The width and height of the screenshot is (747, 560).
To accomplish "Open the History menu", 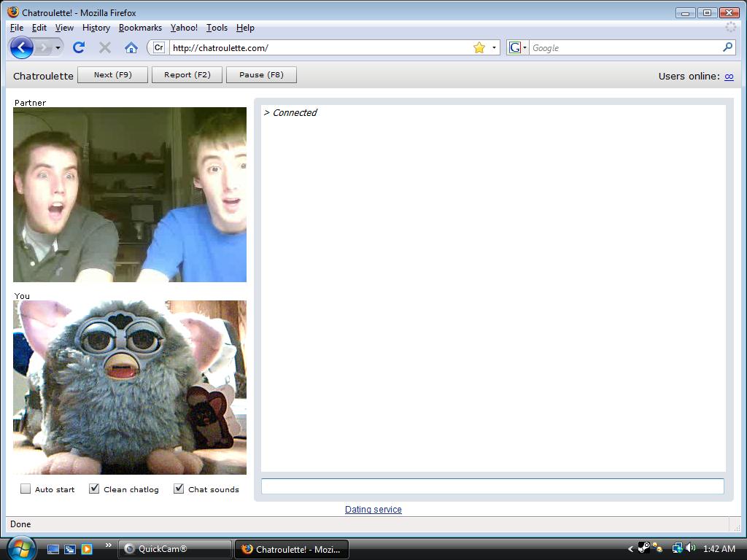I will pos(96,28).
